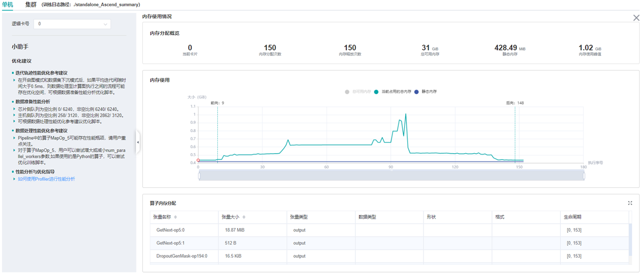644x275 pixels.
Task: Click the left handle of chart zoom bar
Action: coord(199,176)
